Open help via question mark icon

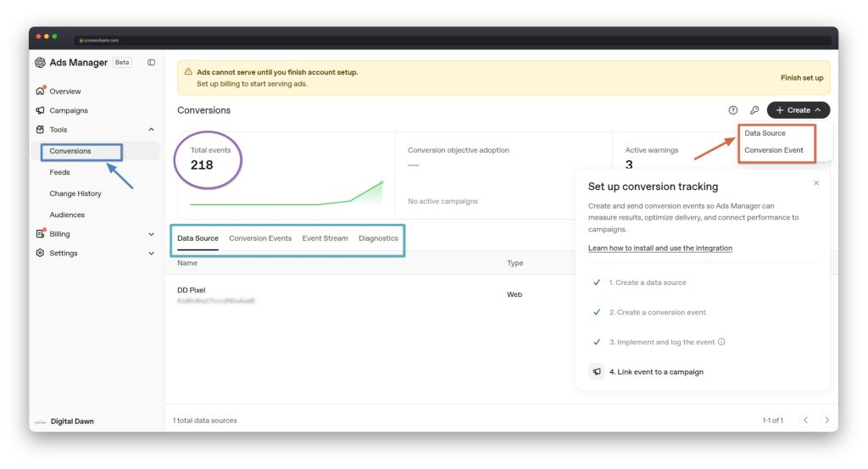733,110
